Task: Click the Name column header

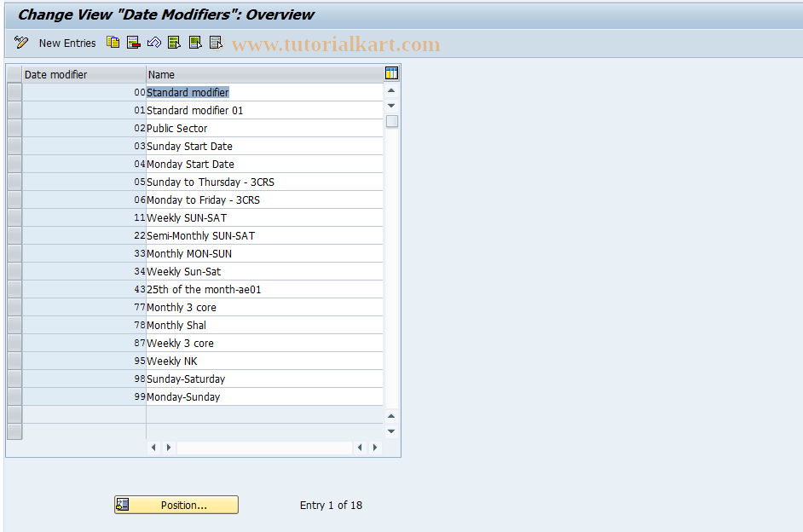Action: [265, 74]
